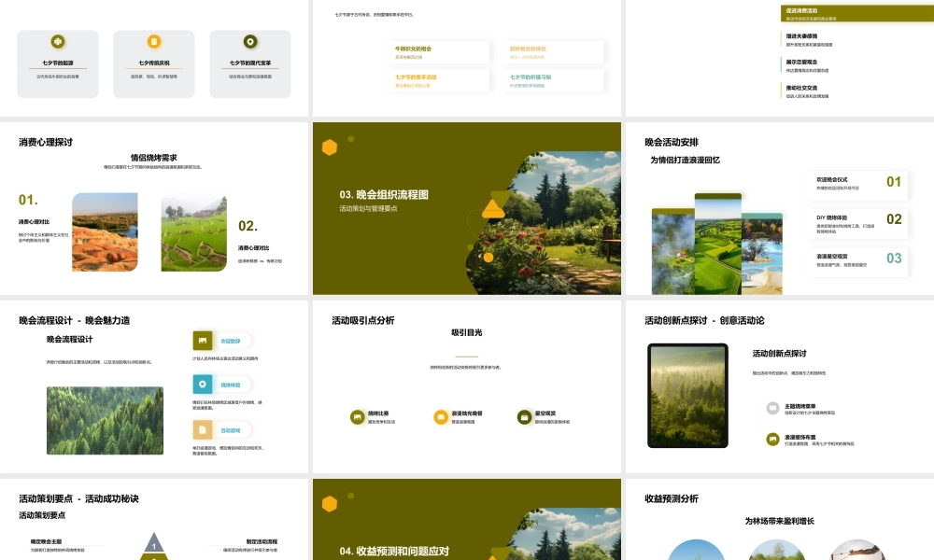
Task: Click the 为林场带来盈利增长 heading
Action: pyautogui.click(x=779, y=521)
